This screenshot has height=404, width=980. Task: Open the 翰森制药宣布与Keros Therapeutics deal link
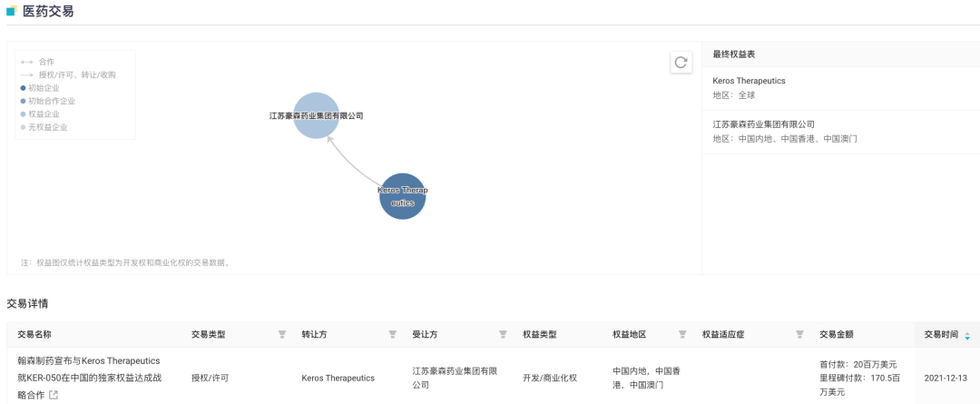(89, 378)
